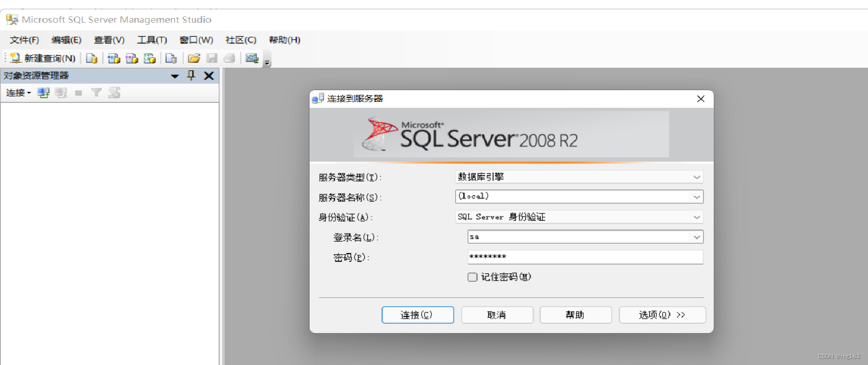This screenshot has height=365, width=868.
Task: Click the Analysis Services DMX Query icon
Action: tap(132, 58)
